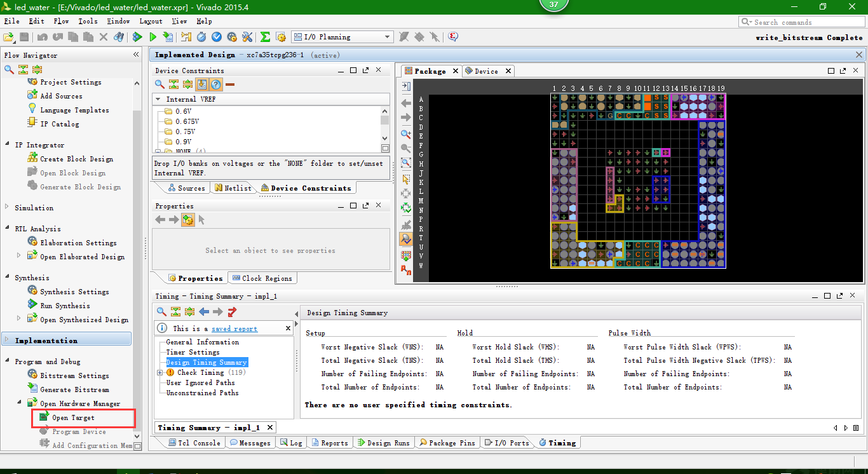Click the Select Area cursor icon in Package view
This screenshot has height=474, width=868.
406,179
